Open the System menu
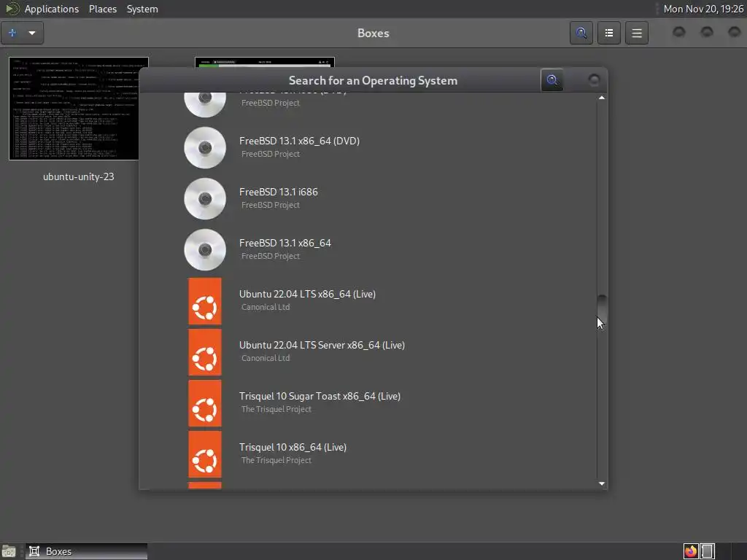 [x=142, y=9]
